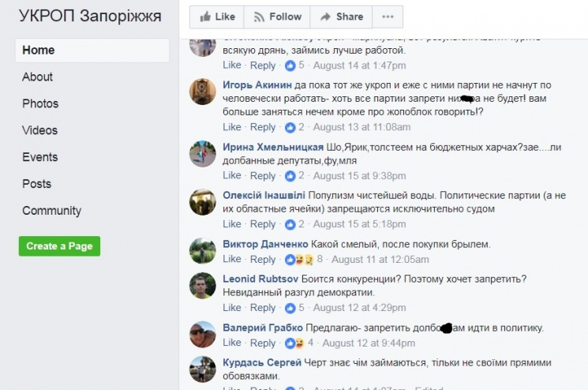588x390 pixels.
Task: Open the Community section in sidebar
Action: click(51, 211)
